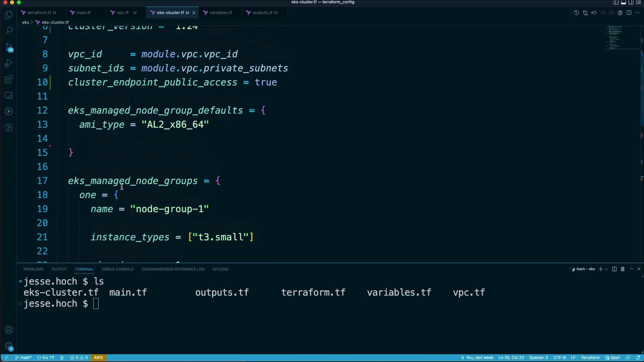Open file history clock icon
The height and width of the screenshot is (362, 644).
point(576,13)
